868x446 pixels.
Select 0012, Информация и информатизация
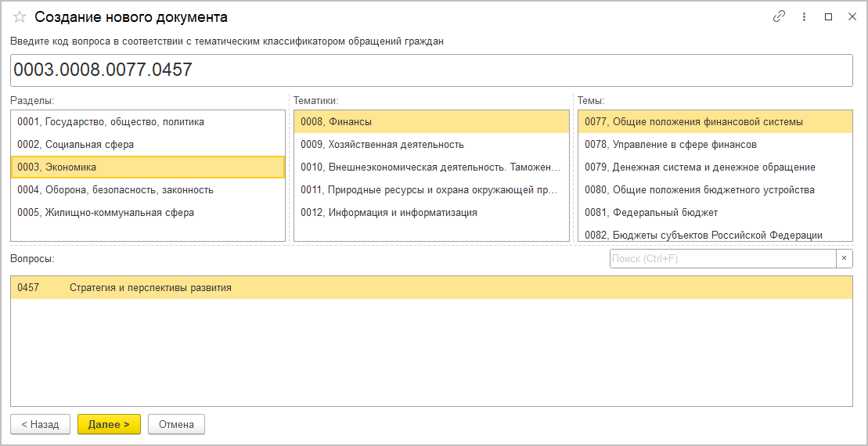[x=389, y=213]
